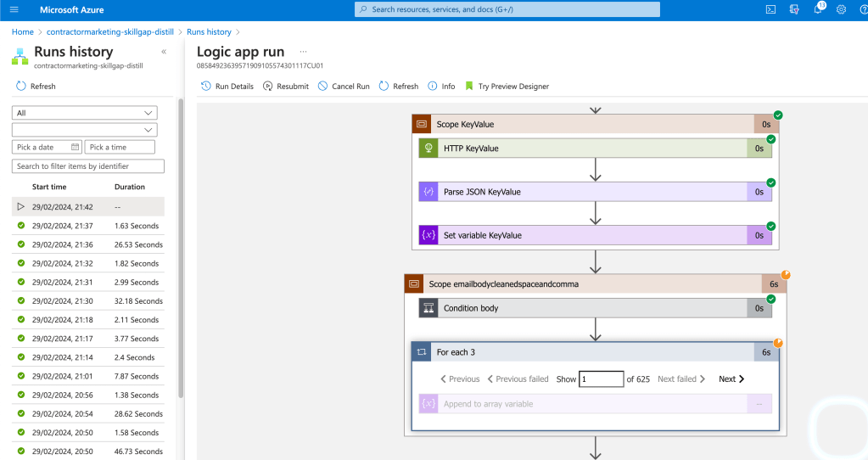Click the Logic App resource icon beside Runs history

20,57
